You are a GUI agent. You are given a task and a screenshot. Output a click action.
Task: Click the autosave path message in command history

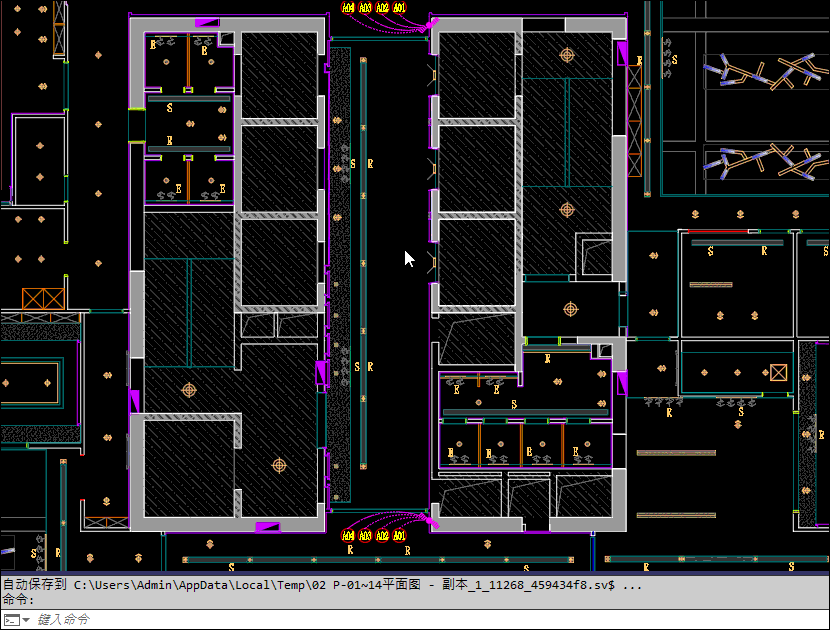tap(320, 584)
